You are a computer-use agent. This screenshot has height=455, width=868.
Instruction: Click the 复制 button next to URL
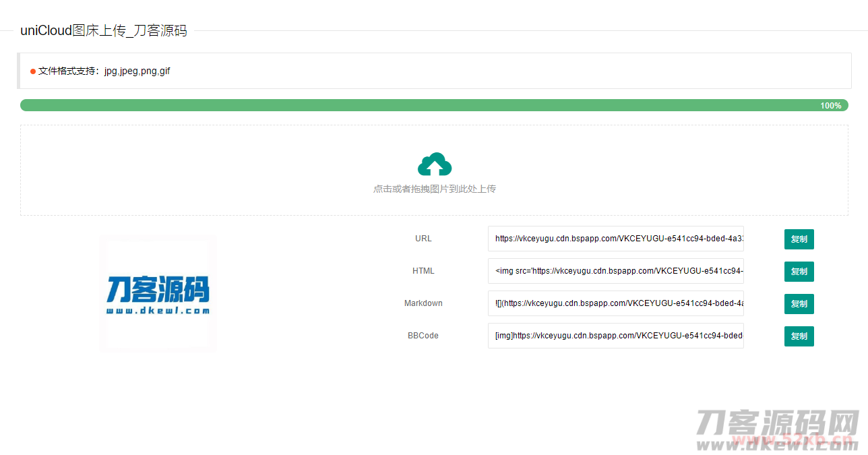[x=799, y=239]
